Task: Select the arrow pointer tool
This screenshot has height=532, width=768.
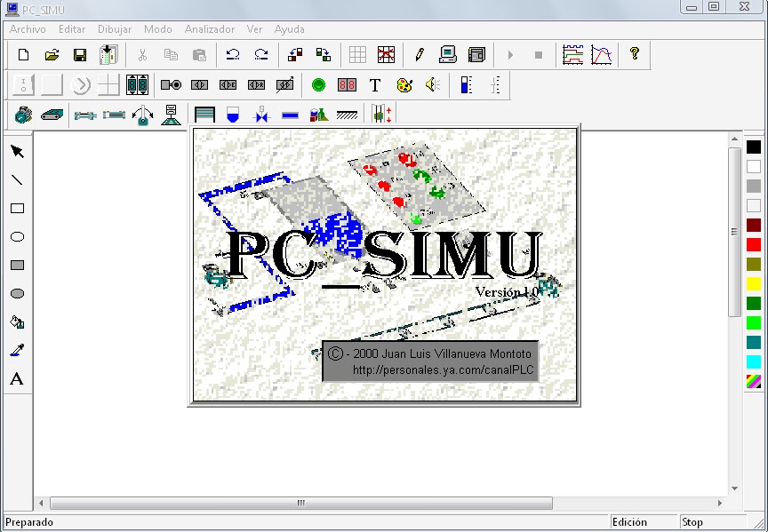Action: point(17,151)
